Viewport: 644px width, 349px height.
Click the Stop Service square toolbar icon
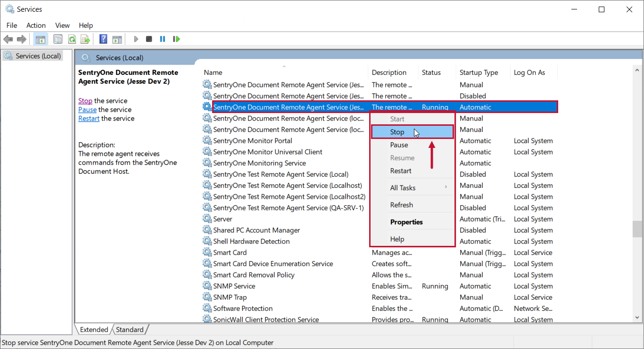(149, 39)
